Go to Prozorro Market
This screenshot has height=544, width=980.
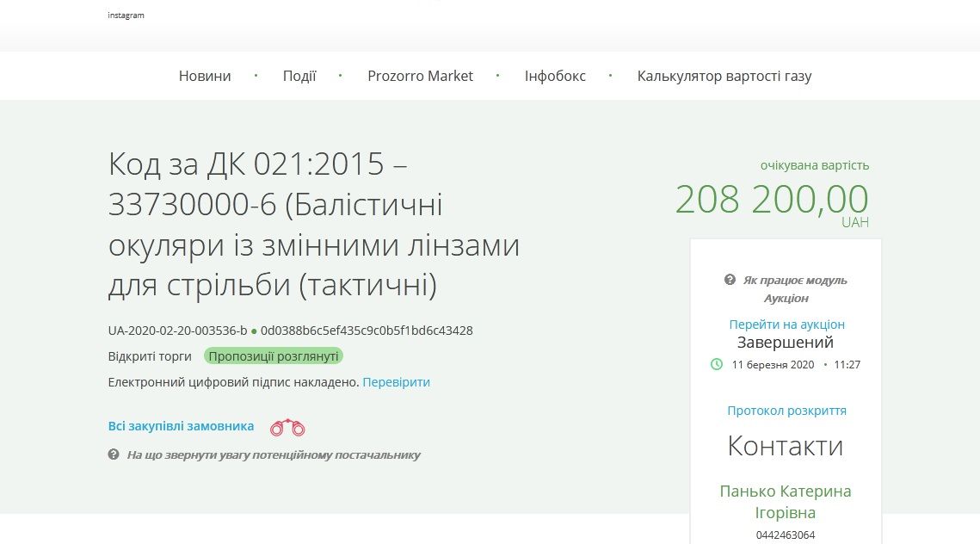[x=420, y=76]
